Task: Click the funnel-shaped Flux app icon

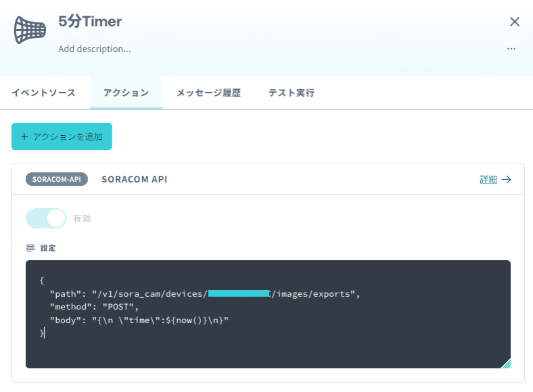Action: point(30,30)
